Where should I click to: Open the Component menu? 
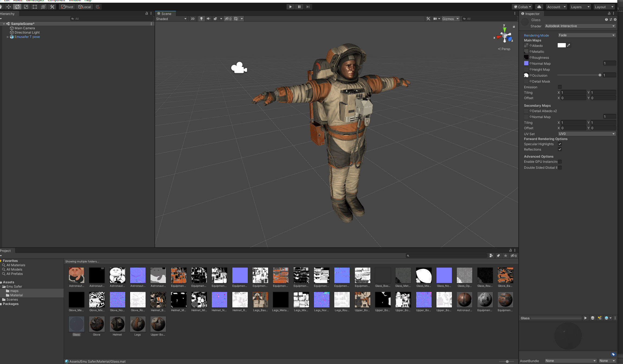[56, 1]
